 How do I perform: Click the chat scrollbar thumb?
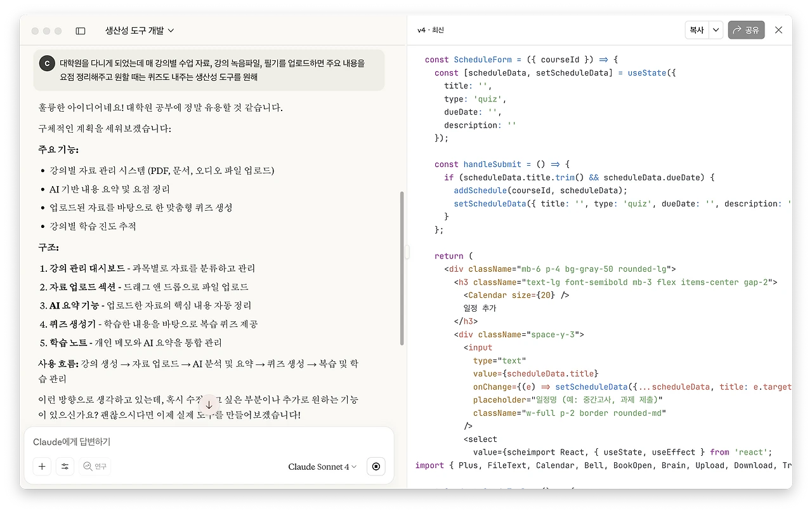(x=402, y=269)
